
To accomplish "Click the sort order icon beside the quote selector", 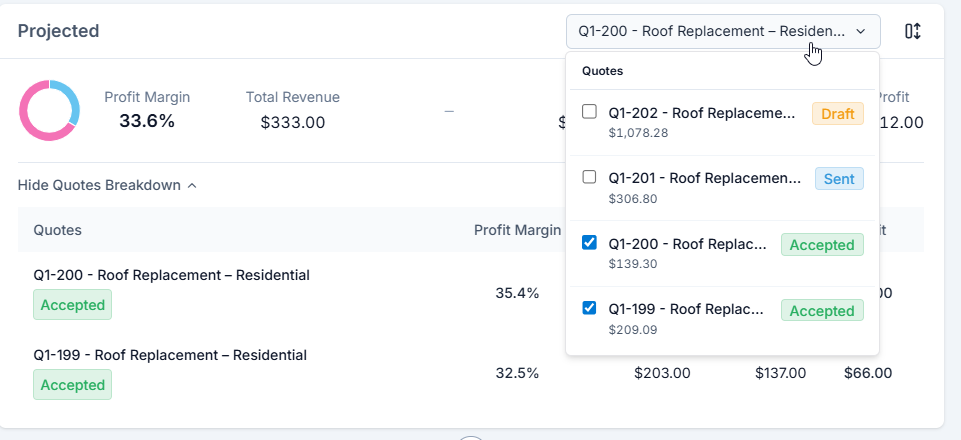I will 912,31.
